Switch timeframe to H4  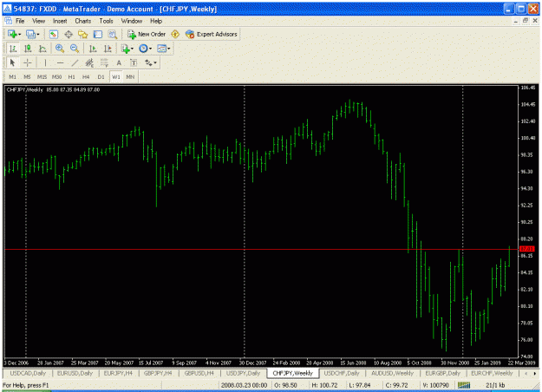86,76
